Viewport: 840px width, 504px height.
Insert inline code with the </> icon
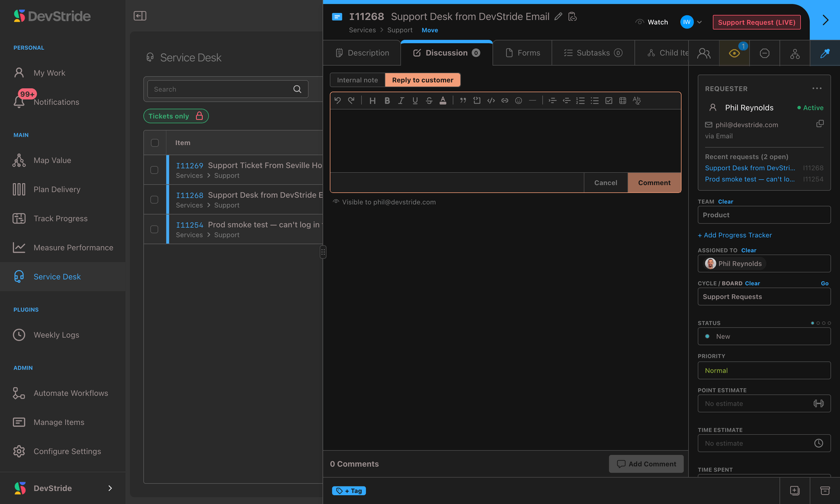[x=491, y=101]
